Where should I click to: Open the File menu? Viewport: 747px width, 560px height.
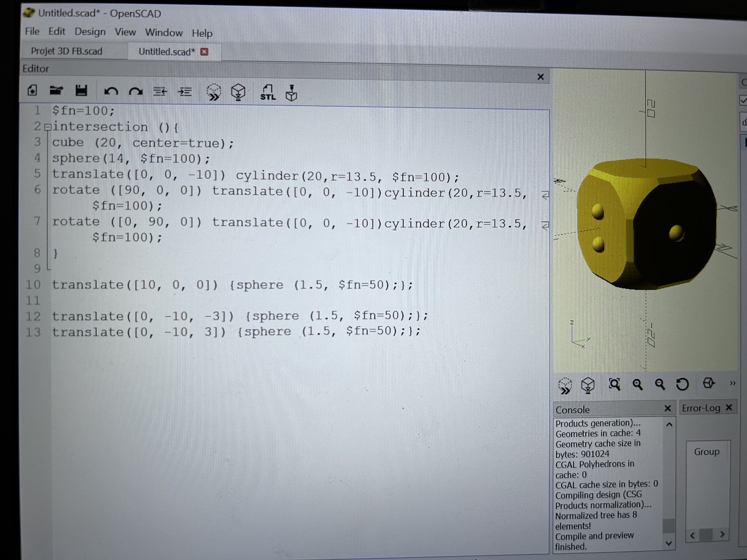pos(32,31)
